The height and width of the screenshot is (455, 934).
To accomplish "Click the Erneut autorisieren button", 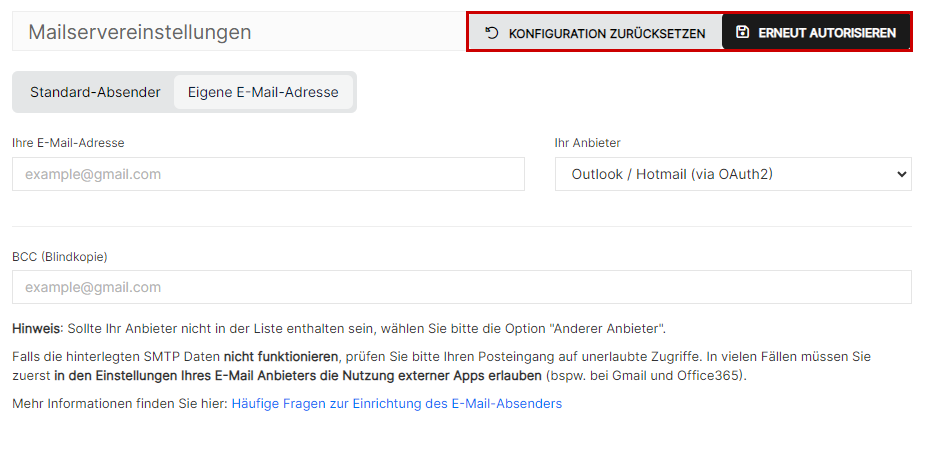I will point(815,32).
